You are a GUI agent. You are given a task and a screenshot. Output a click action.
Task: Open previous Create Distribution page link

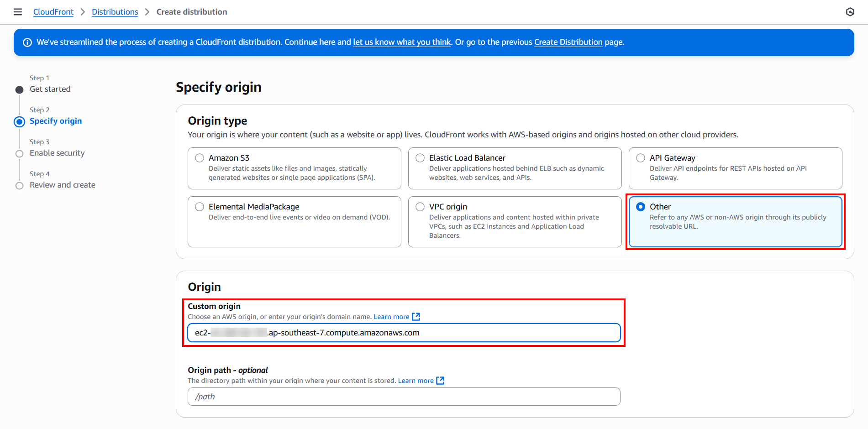click(568, 42)
